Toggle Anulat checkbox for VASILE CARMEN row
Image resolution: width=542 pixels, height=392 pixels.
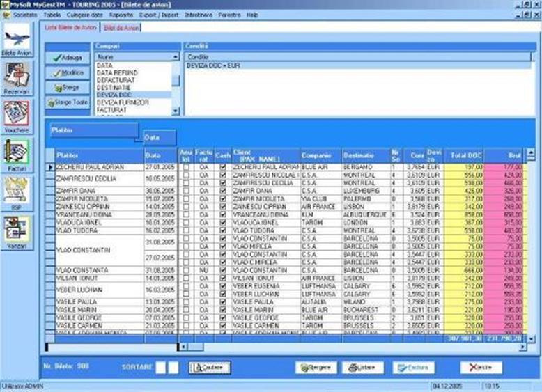(186, 326)
